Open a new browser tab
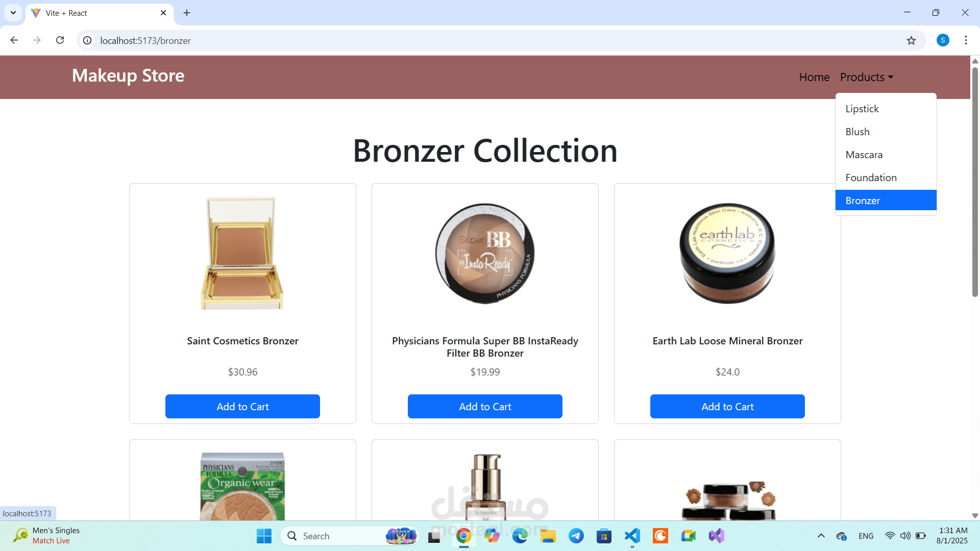The image size is (980, 551). [187, 13]
